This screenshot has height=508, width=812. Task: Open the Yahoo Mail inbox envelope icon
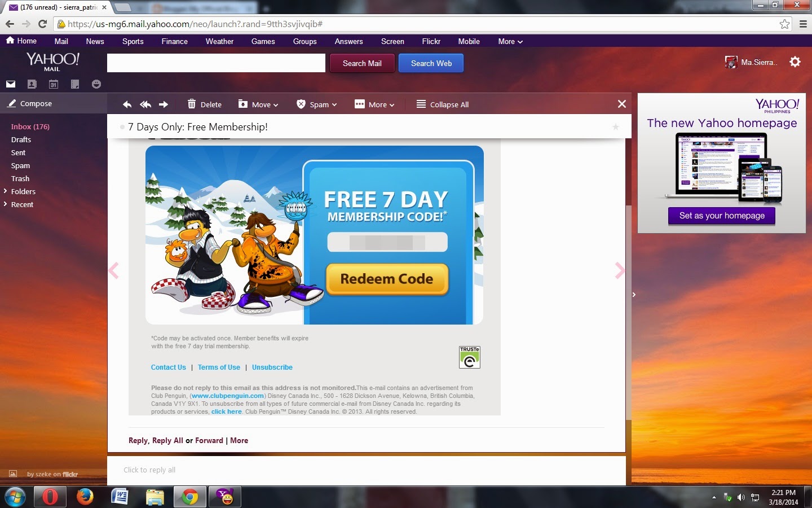(11, 84)
